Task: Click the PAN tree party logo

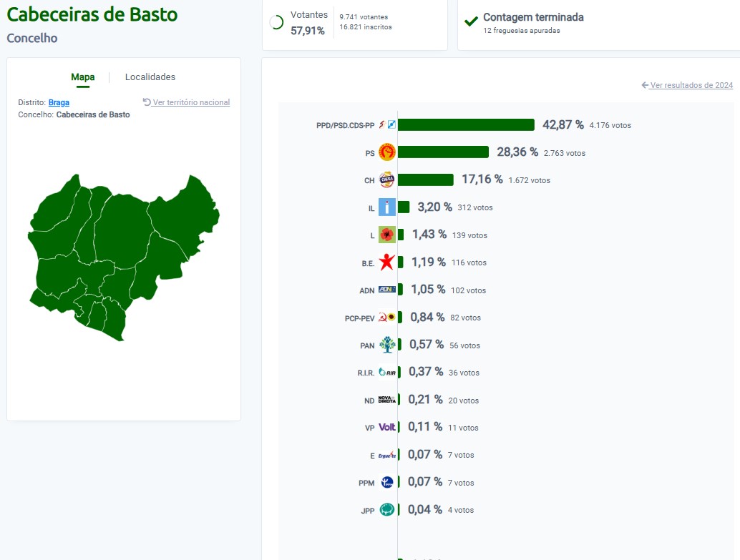Action: click(387, 345)
